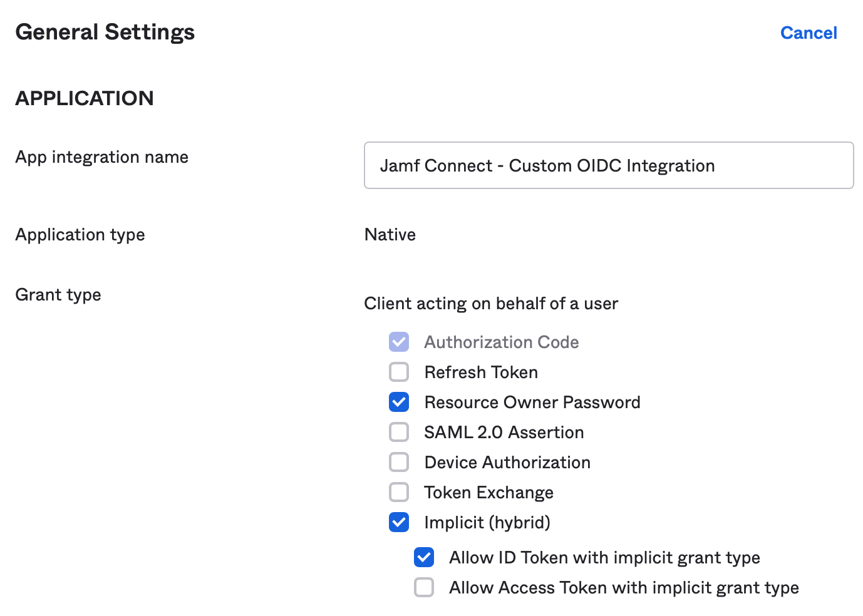
Task: Select the 'Native' application type value
Action: click(x=390, y=235)
